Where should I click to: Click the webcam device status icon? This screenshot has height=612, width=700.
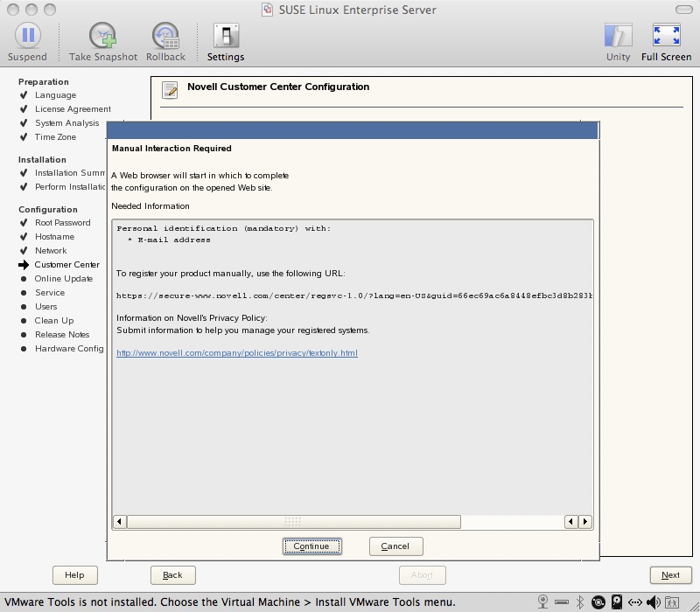(x=542, y=602)
